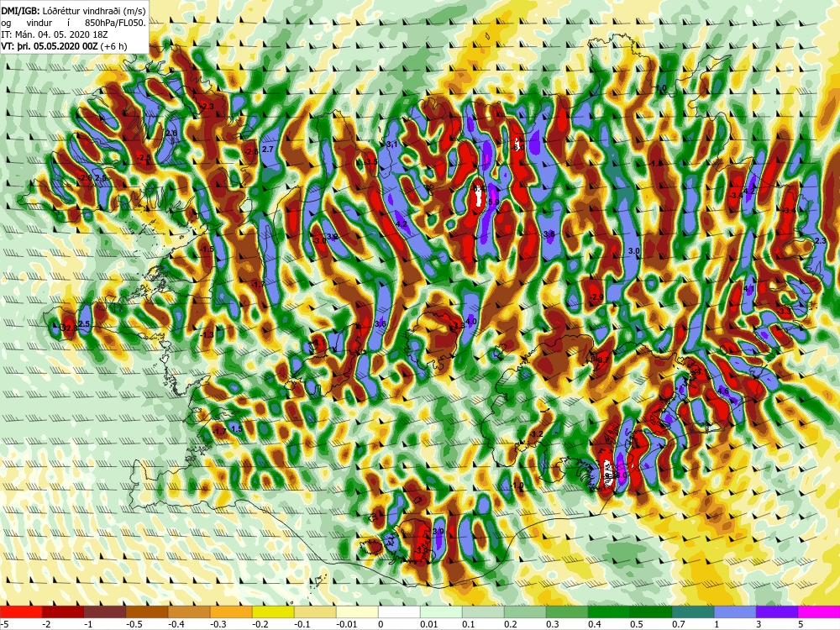Select the magenta legend swatch at 5
The width and height of the screenshot is (840, 630).
pyautogui.click(x=819, y=612)
